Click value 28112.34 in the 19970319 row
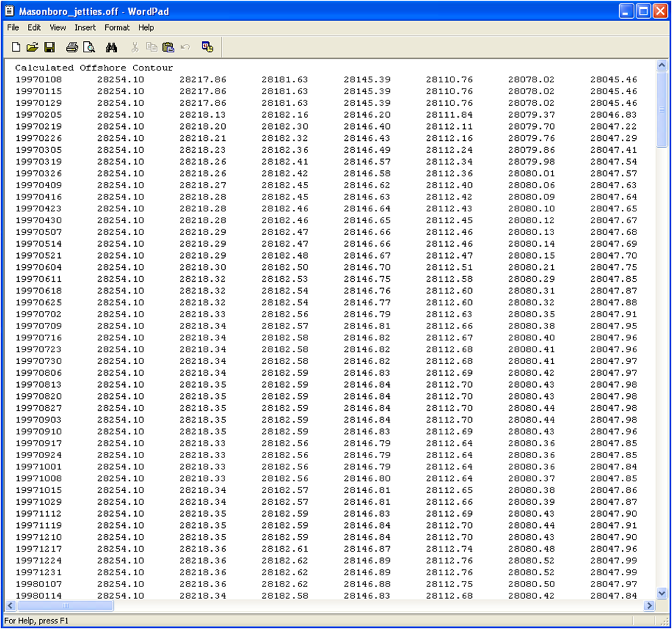 (449, 162)
